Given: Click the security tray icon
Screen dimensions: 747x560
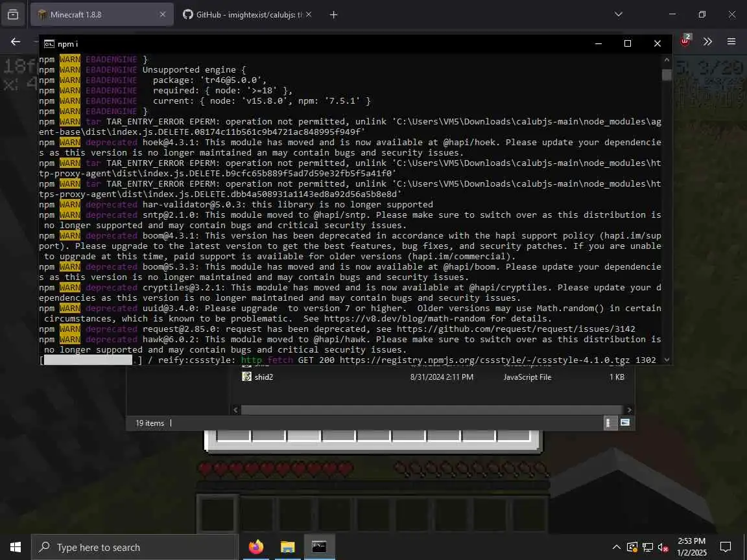Looking at the screenshot, I should (x=632, y=547).
